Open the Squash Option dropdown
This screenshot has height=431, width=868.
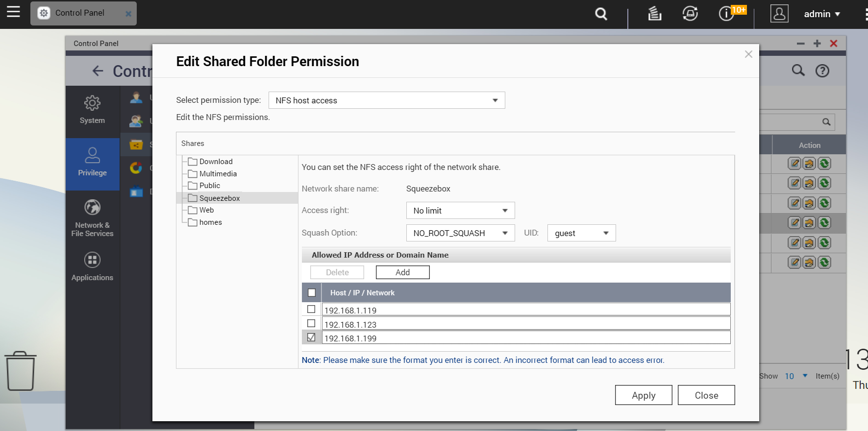(460, 233)
